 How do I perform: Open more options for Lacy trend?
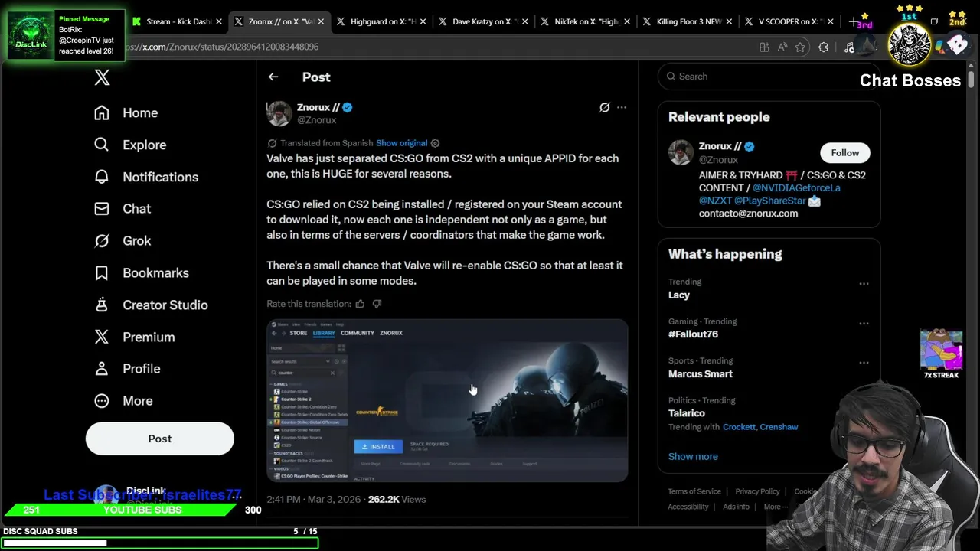click(x=864, y=284)
